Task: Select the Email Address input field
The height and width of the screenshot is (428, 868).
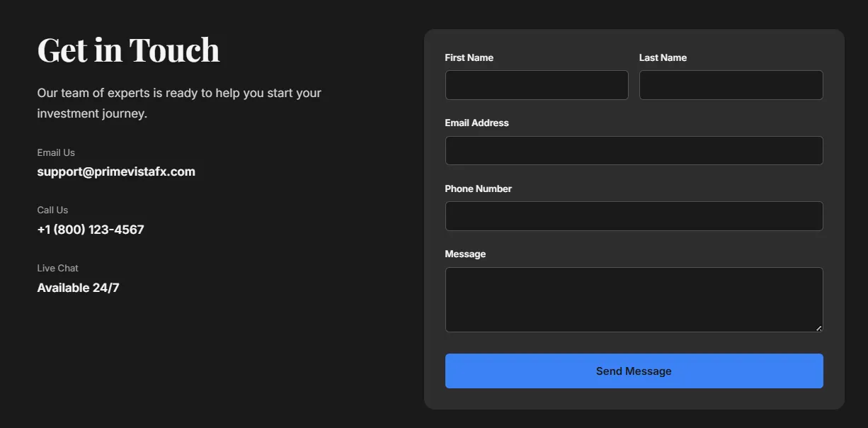Action: (x=634, y=150)
